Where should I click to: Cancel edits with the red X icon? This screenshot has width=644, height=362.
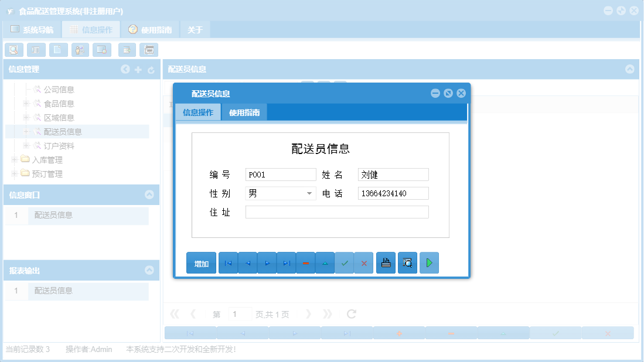[x=363, y=262]
